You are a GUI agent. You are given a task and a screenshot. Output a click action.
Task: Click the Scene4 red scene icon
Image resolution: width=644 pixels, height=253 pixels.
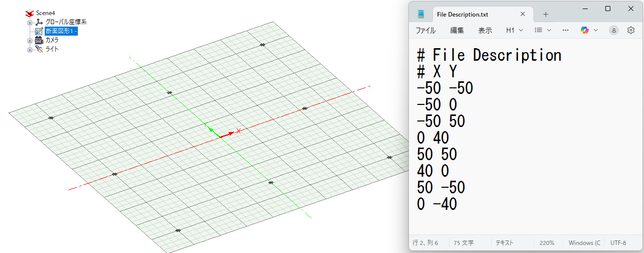pos(30,13)
